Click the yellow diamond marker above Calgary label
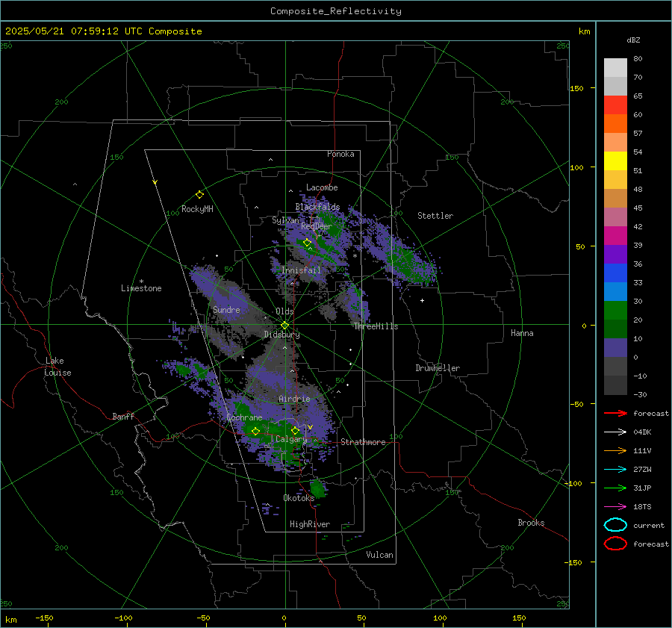Viewport: 672px width, 628px height. tap(295, 430)
